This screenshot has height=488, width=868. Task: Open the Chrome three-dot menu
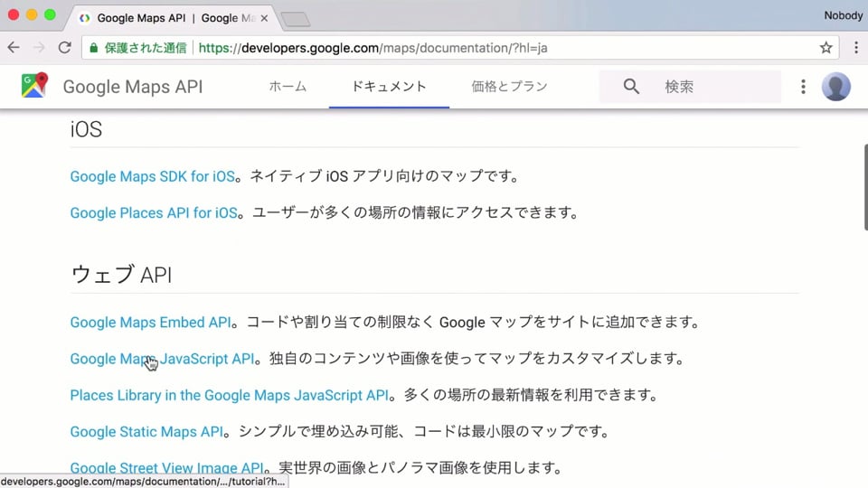click(856, 48)
